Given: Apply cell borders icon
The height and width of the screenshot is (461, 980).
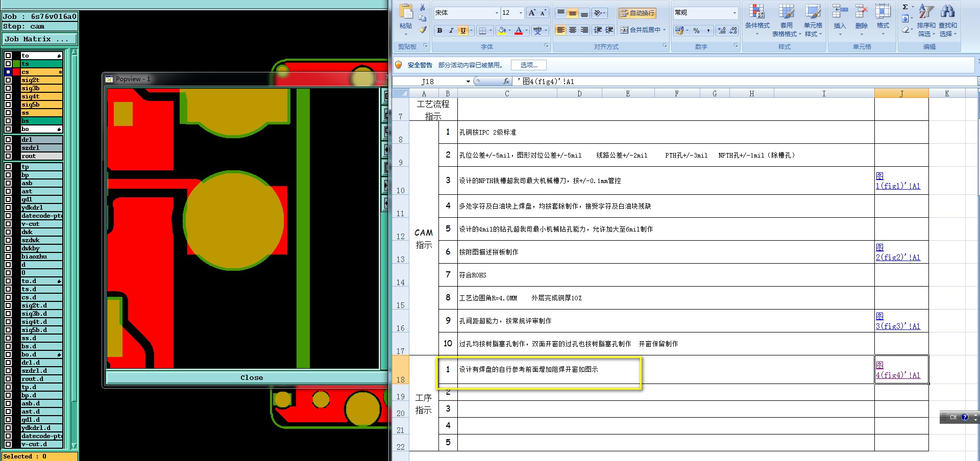Looking at the screenshot, I should point(483,31).
